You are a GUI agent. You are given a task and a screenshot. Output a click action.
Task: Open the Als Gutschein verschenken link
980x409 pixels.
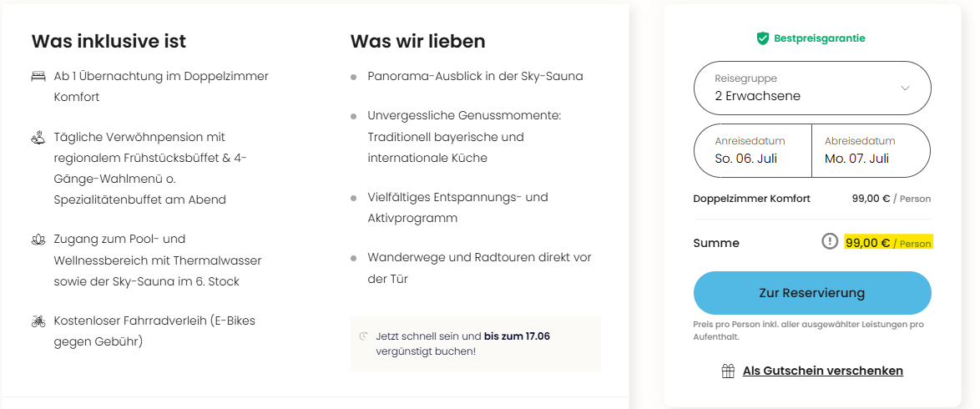(822, 371)
